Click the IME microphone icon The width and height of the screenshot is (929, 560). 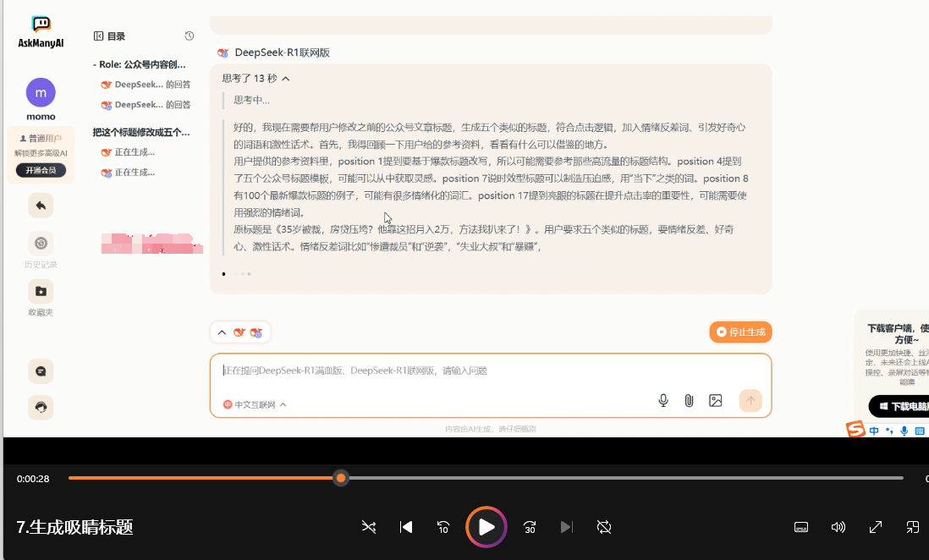904,431
